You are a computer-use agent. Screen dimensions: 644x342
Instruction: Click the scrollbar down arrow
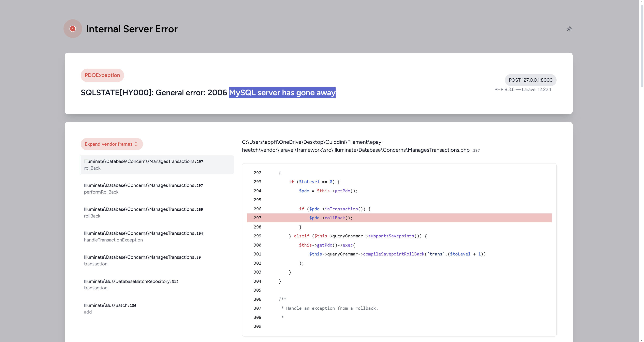pos(642,340)
